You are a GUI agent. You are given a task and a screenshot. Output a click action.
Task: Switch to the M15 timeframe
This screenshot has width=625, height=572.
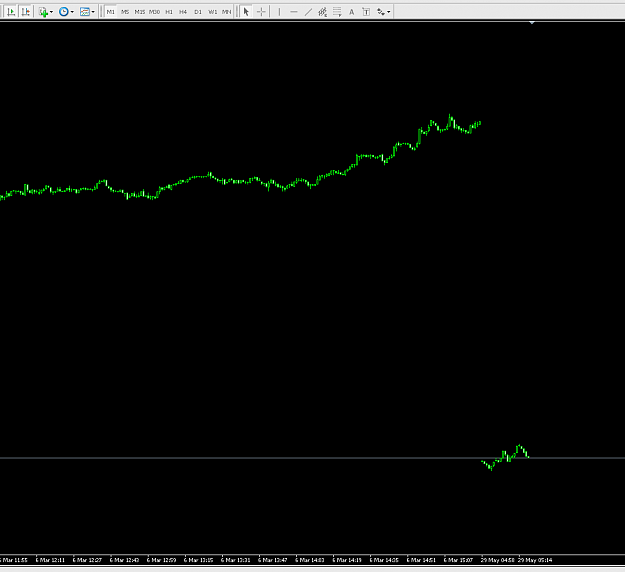coord(140,12)
